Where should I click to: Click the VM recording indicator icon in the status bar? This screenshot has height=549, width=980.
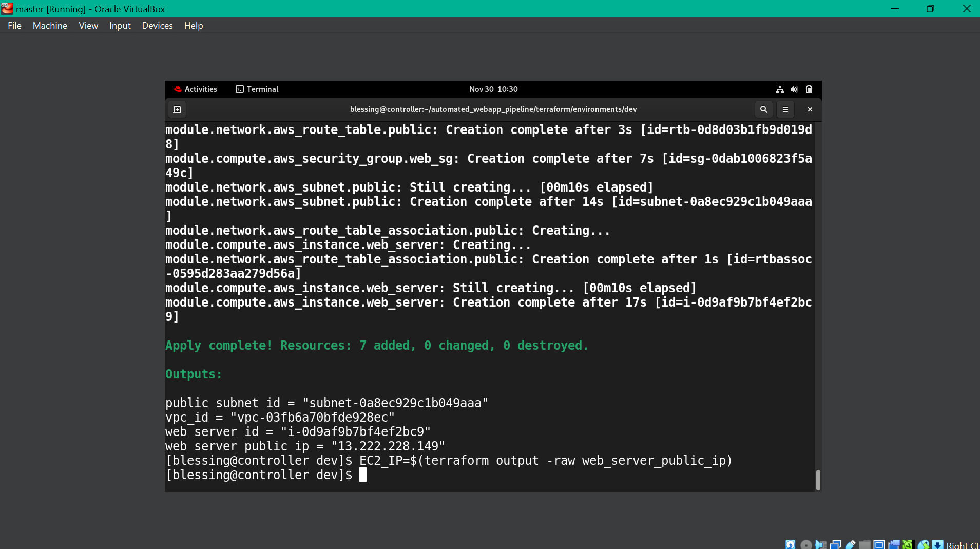(894, 544)
